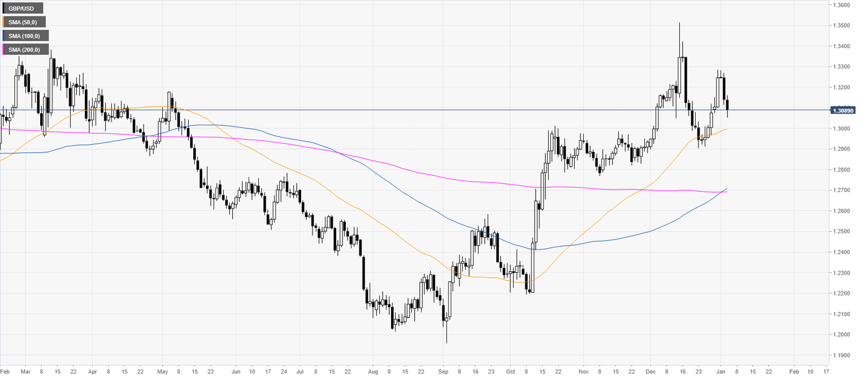The height and width of the screenshot is (378, 868).
Task: Click the Sep label on the time axis
Action: pos(443,372)
